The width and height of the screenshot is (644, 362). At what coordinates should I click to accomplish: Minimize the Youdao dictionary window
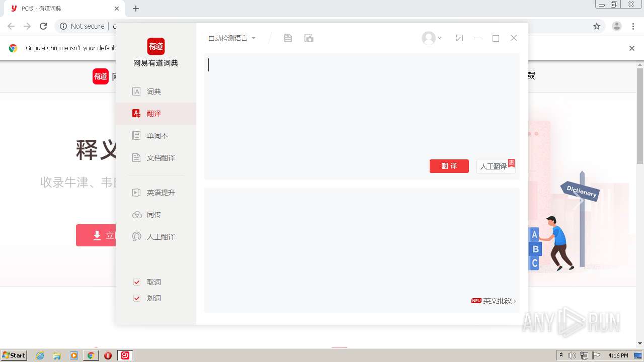click(x=478, y=38)
